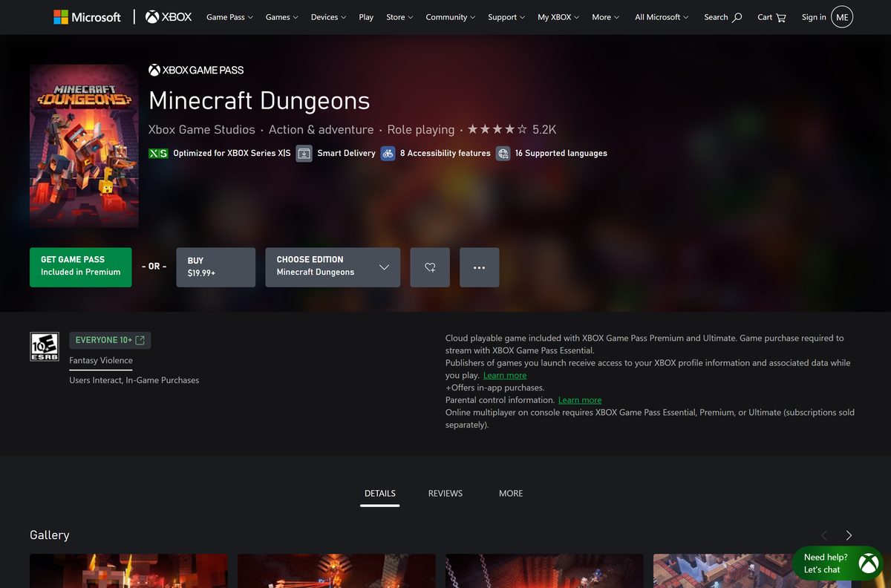Click the star rating 5.2K
The image size is (891, 588).
coord(512,129)
